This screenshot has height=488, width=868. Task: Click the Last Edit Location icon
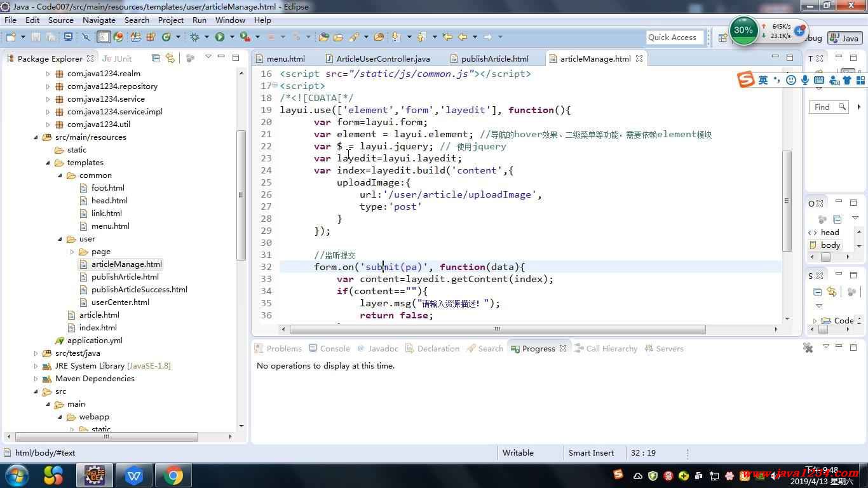447,37
